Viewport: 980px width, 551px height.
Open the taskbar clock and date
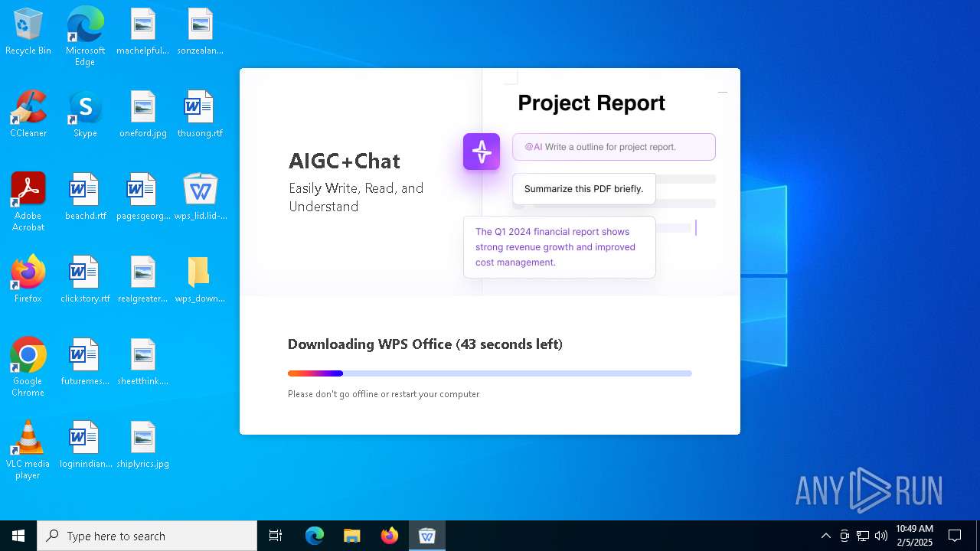click(914, 536)
